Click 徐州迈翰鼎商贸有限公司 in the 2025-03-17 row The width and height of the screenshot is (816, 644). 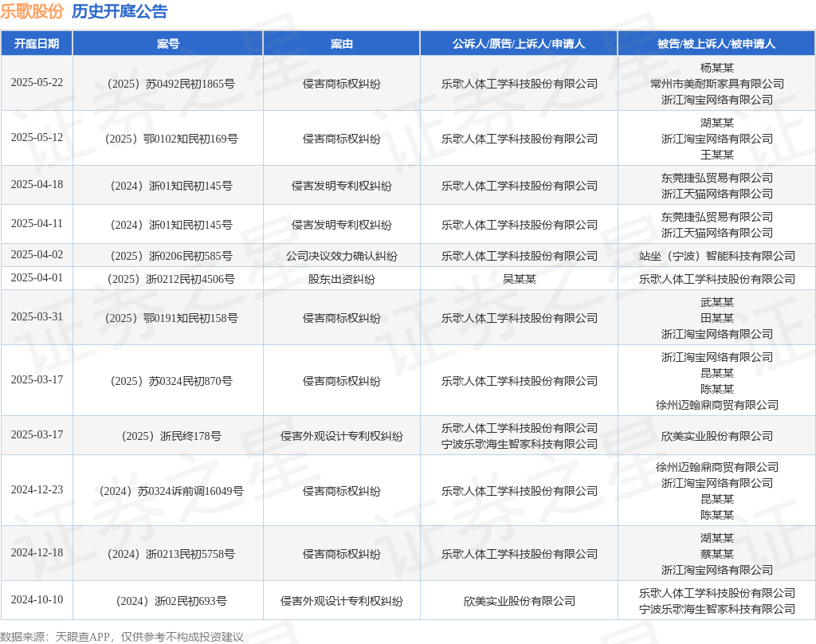tap(717, 405)
